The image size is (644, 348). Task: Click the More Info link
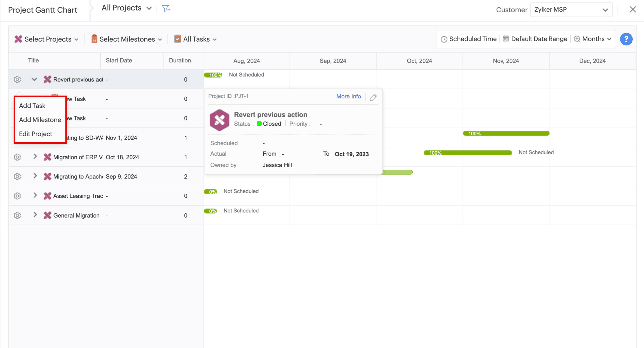click(348, 96)
